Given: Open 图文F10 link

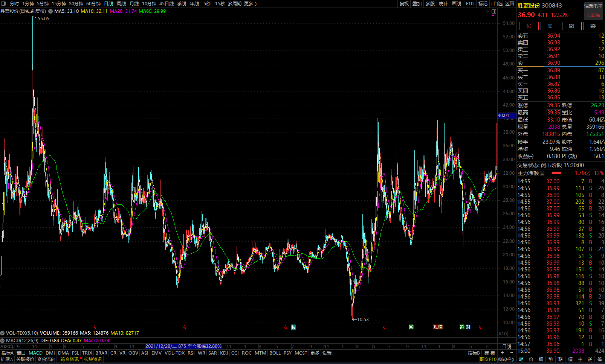Looking at the screenshot, I should (488, 359).
